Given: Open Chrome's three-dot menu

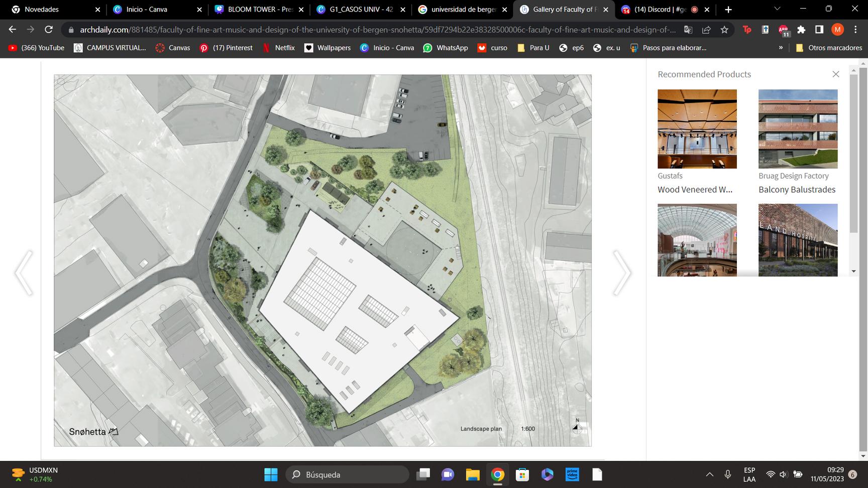Looking at the screenshot, I should click(x=855, y=30).
